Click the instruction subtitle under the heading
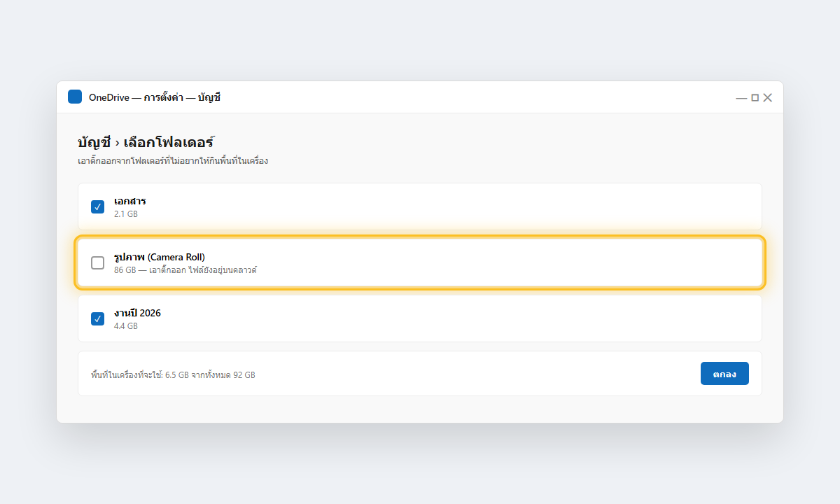This screenshot has height=504, width=840. click(x=173, y=161)
